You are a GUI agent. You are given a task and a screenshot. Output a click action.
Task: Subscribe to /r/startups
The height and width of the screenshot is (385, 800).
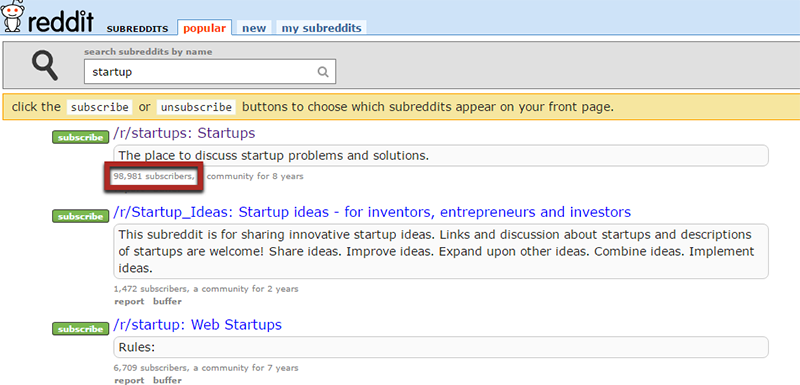(x=81, y=138)
